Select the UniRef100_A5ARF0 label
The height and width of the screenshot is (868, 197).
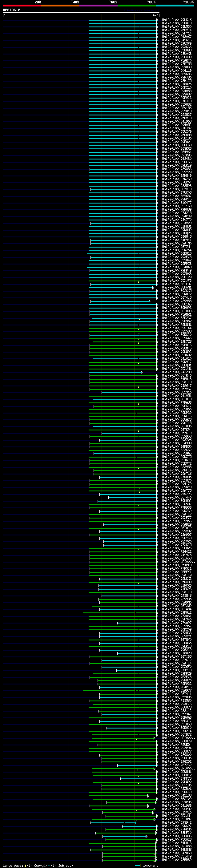(x=176, y=60)
